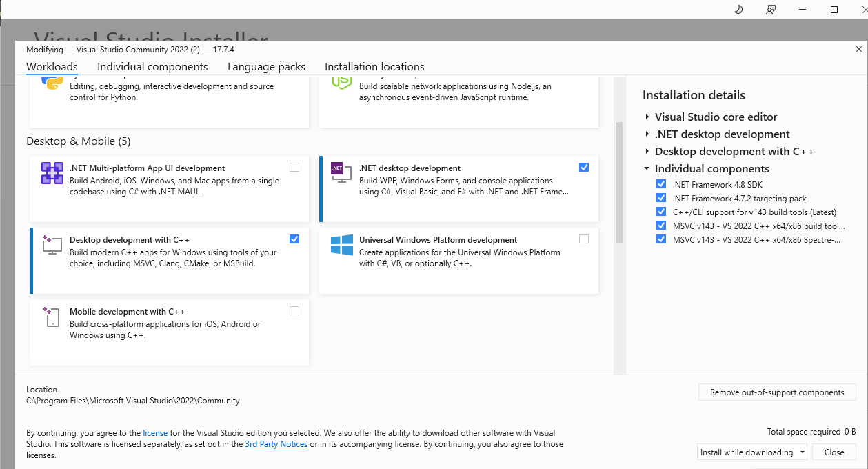Expand Desktop development with C++ details

tap(647, 151)
